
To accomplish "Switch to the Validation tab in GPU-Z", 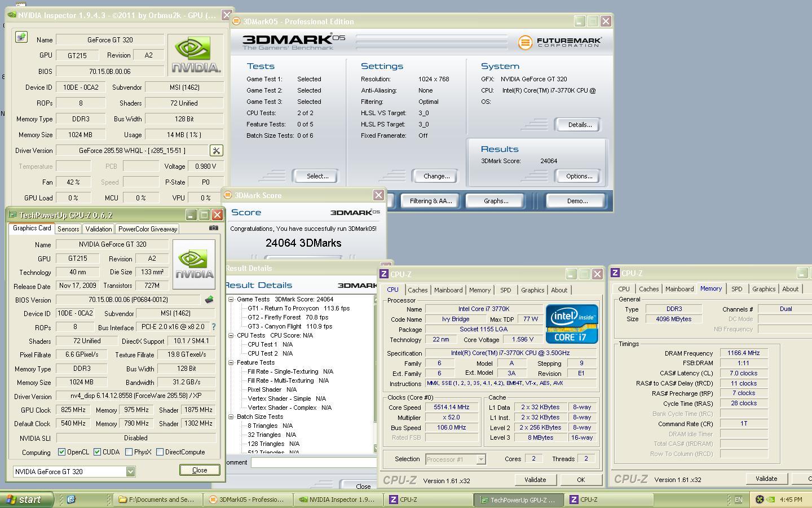I will tap(99, 229).
